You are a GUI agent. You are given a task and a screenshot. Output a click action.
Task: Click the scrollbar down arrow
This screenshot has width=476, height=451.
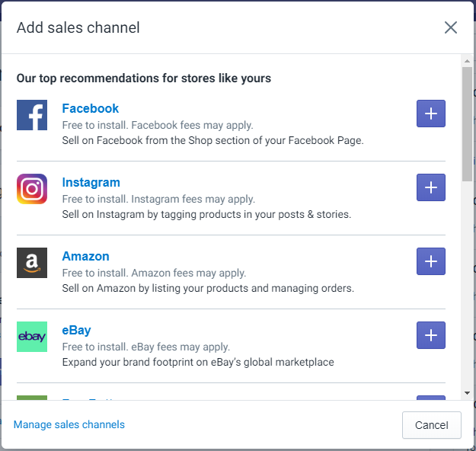point(467,393)
